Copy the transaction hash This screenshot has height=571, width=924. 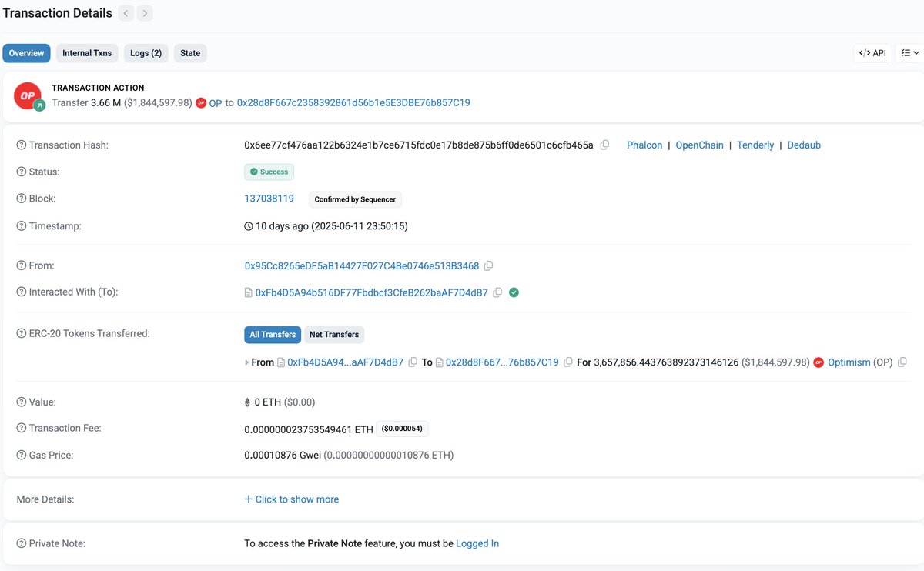605,145
